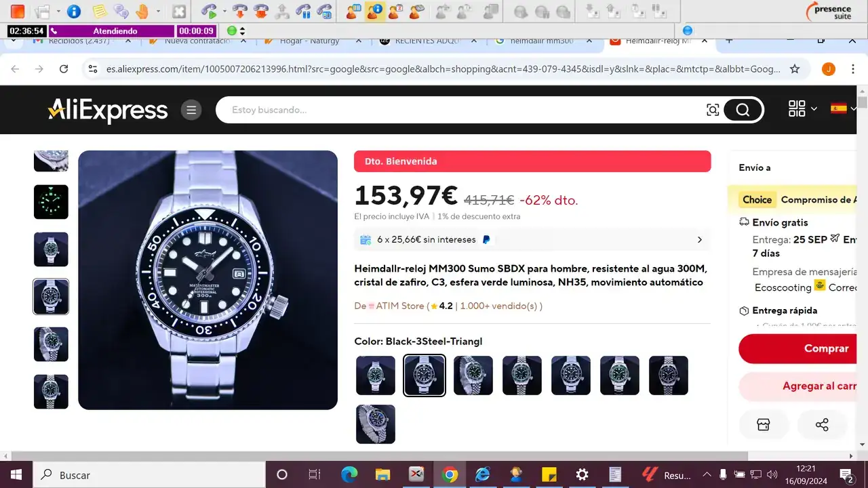Screen dimensions: 868x488
Task: Select the third color variant swatch
Action: (x=473, y=375)
